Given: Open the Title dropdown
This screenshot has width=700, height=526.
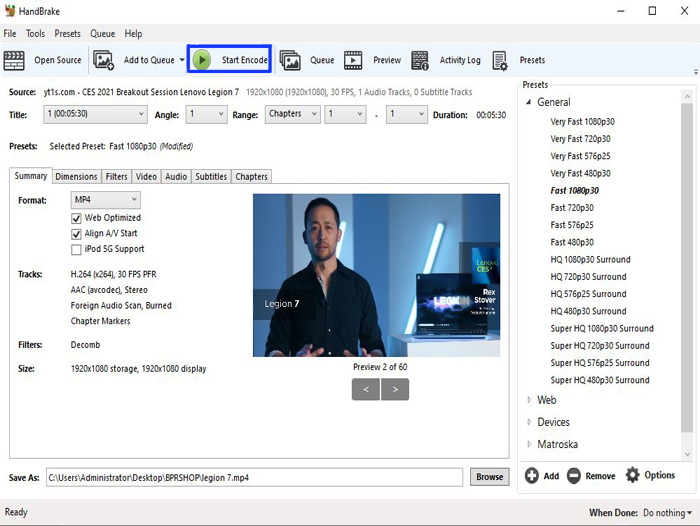Looking at the screenshot, I should 96,114.
